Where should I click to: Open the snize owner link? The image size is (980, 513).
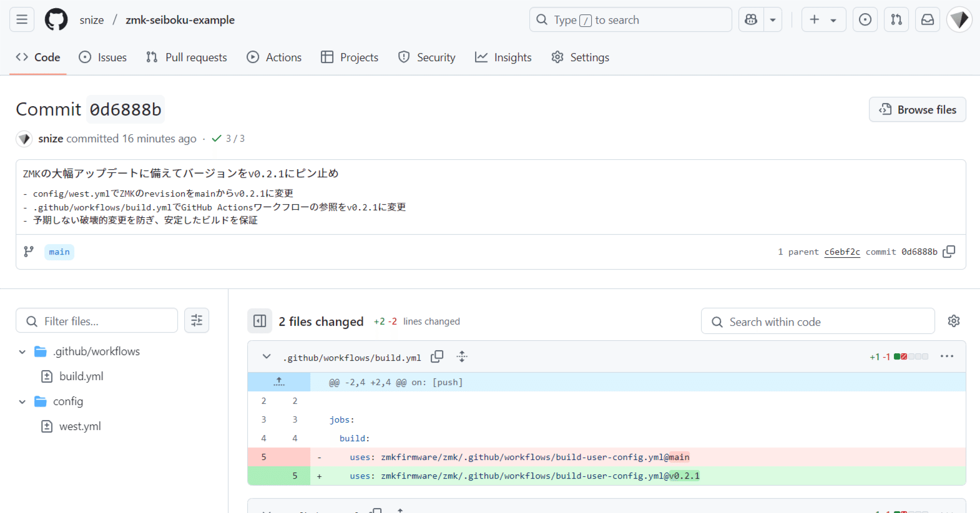(x=92, y=20)
